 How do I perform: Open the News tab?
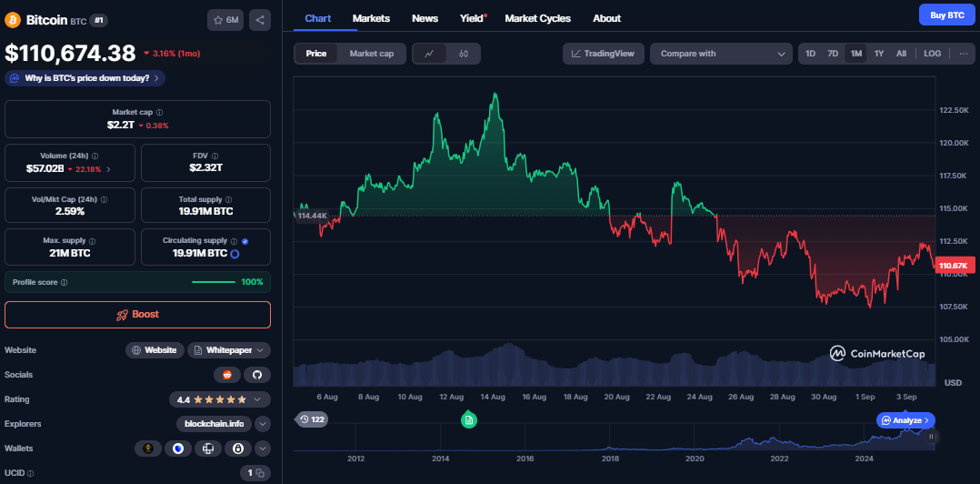click(x=425, y=19)
